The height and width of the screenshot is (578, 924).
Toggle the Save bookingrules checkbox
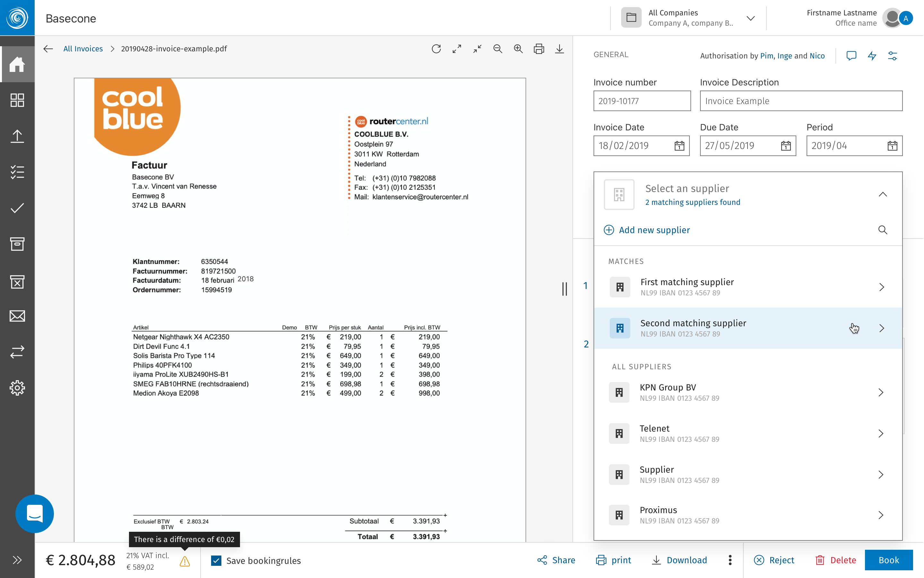click(x=216, y=560)
